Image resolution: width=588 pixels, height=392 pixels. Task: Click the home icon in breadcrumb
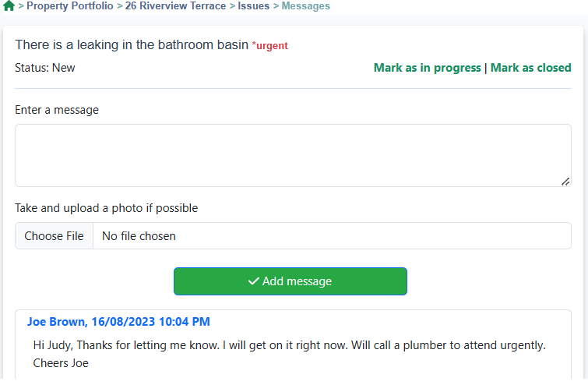(x=9, y=6)
